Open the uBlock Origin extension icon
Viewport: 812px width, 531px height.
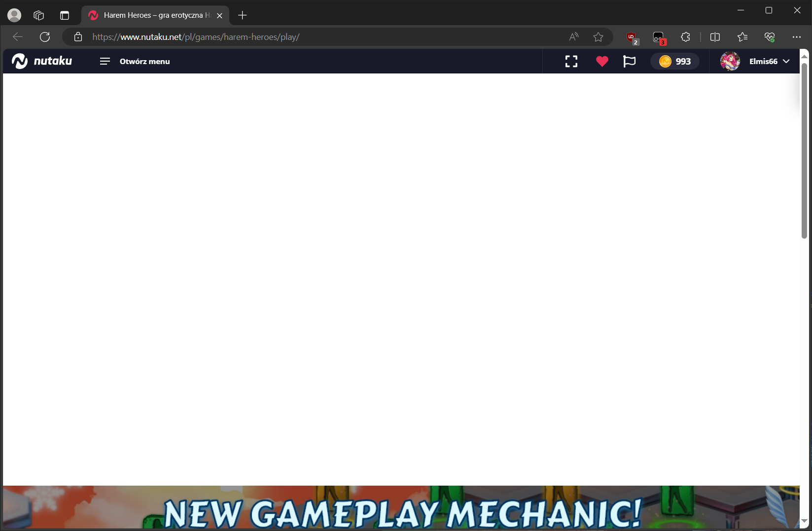[631, 37]
